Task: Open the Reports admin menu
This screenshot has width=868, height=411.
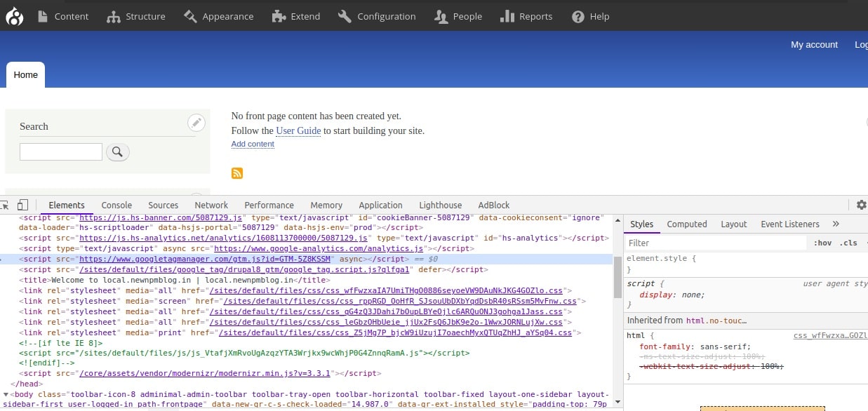Action: [x=527, y=16]
